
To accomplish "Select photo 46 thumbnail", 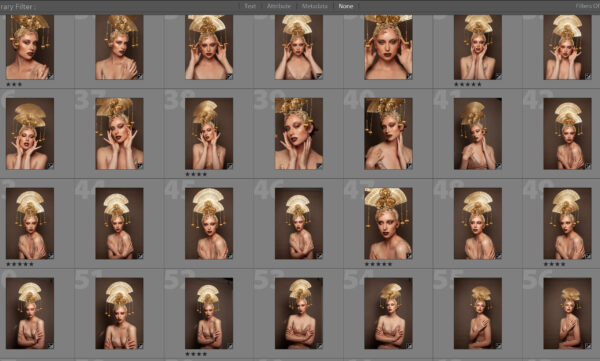I will click(x=299, y=224).
